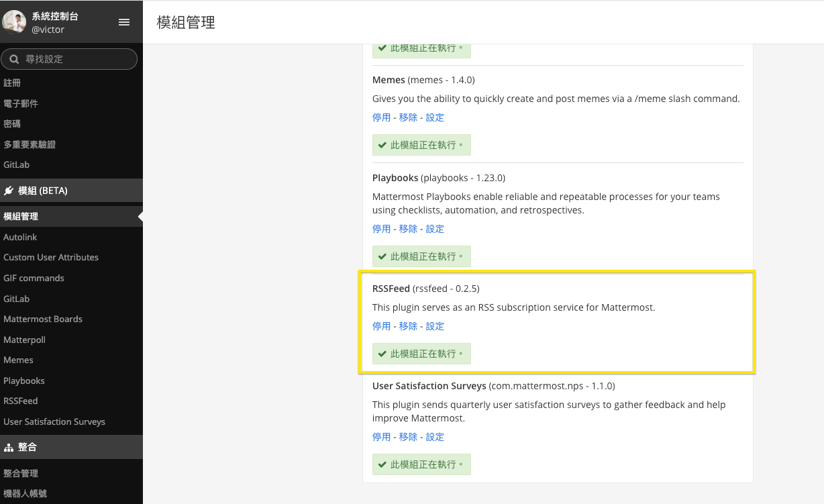Click running status badge under User Satisfaction Surveys
The height and width of the screenshot is (504, 824).
421,464
